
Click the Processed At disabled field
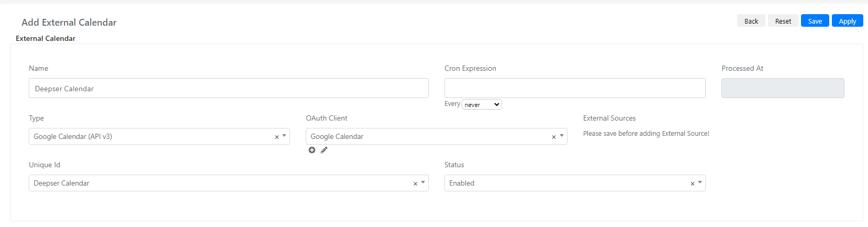click(783, 88)
